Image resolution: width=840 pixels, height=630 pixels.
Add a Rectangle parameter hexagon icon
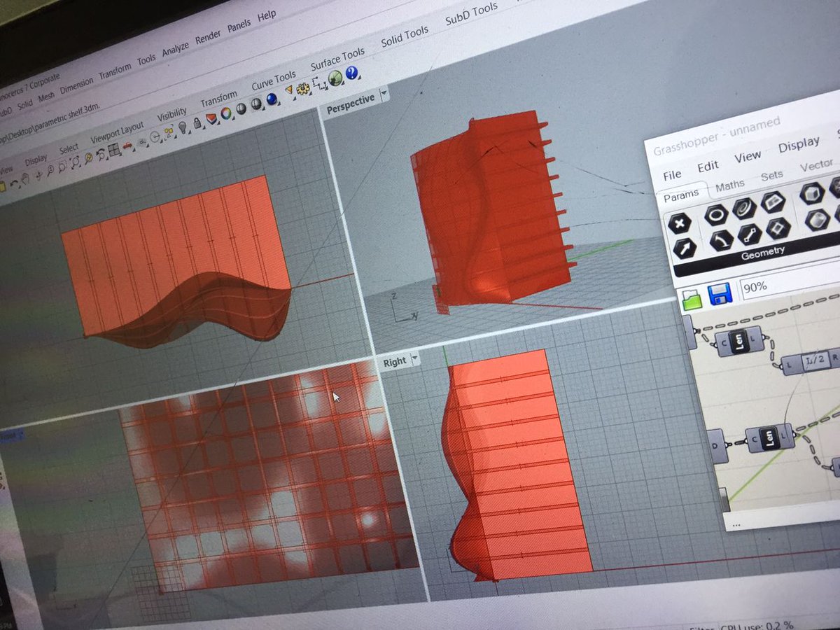[x=778, y=228]
